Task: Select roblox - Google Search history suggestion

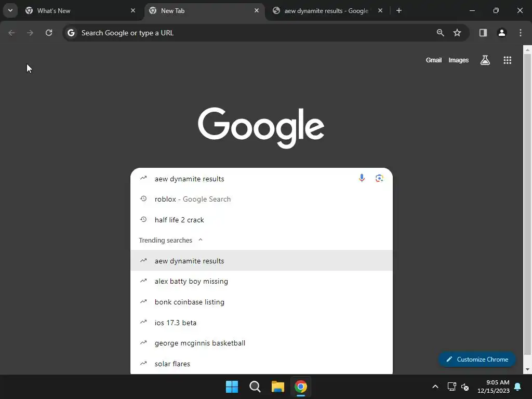Action: tap(262, 199)
